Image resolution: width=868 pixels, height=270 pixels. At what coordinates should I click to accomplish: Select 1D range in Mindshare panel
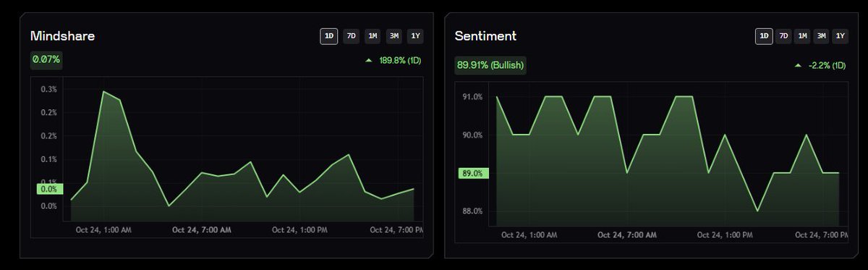(x=329, y=36)
